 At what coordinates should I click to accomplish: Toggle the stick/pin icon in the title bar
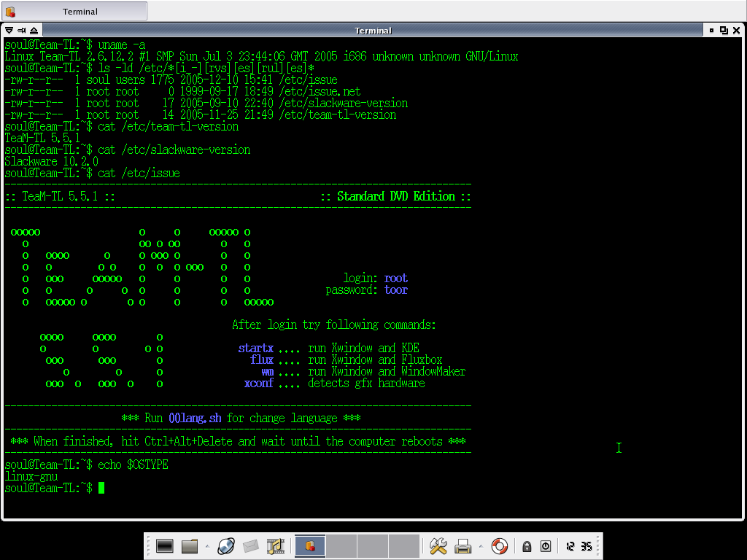coord(21,31)
